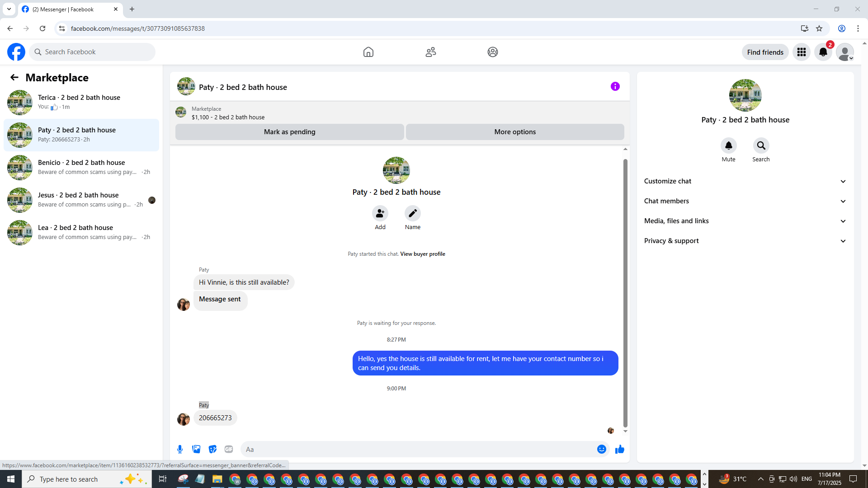Show hidden system tray icons
The width and height of the screenshot is (868, 488).
coord(760,479)
